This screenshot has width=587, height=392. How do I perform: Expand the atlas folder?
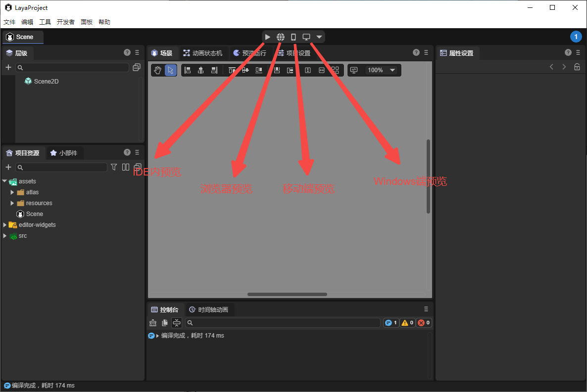point(12,192)
